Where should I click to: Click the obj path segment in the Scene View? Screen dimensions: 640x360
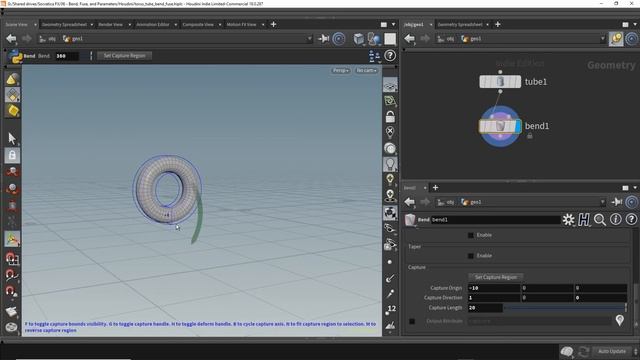click(x=48, y=39)
